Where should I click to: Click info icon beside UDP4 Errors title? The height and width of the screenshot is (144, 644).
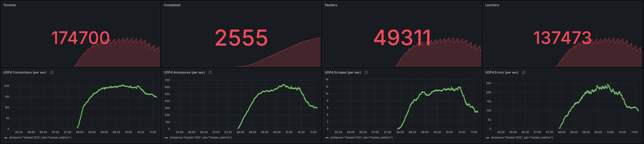tap(523, 73)
